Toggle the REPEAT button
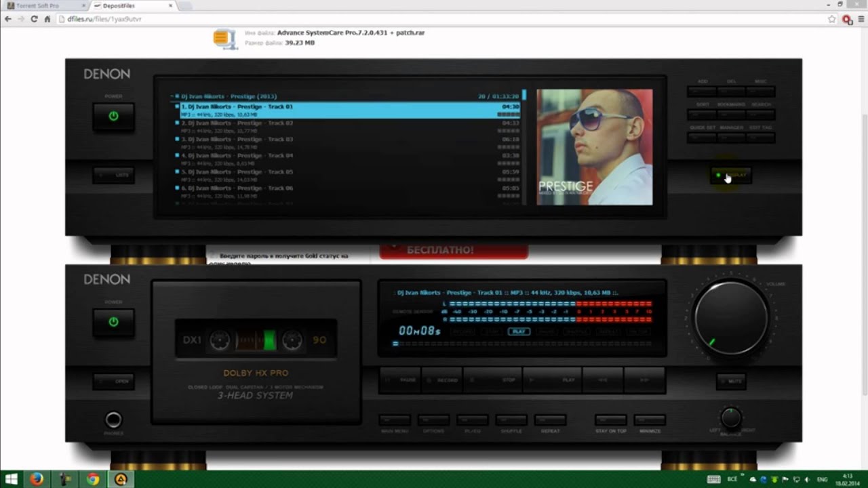The image size is (868, 488). point(551,420)
